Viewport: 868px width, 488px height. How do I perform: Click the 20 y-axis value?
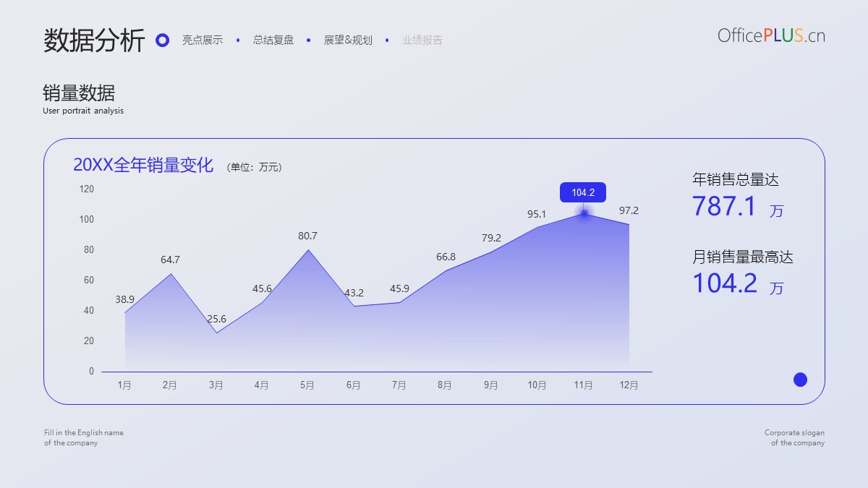(89, 341)
